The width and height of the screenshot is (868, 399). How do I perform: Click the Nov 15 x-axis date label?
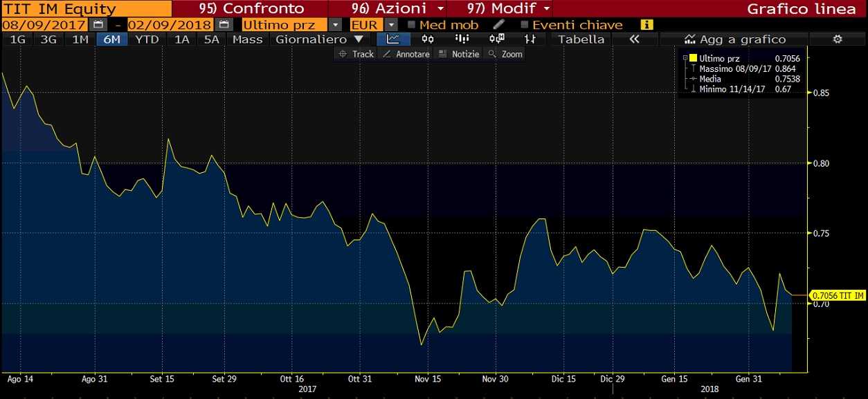click(x=427, y=379)
